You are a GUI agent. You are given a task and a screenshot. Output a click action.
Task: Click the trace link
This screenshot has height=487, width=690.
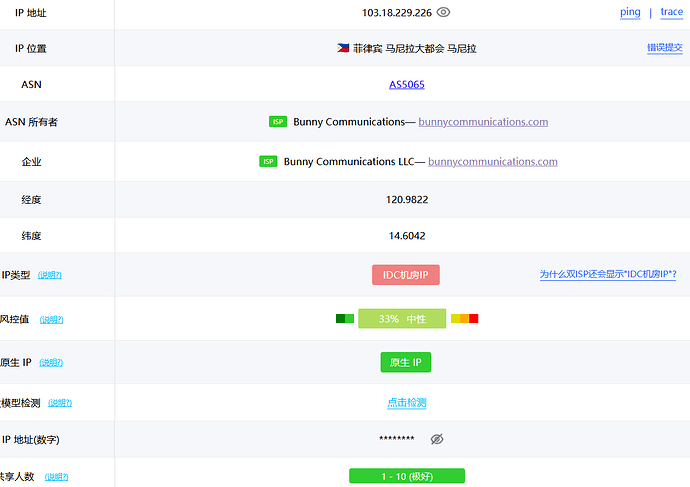pos(672,12)
